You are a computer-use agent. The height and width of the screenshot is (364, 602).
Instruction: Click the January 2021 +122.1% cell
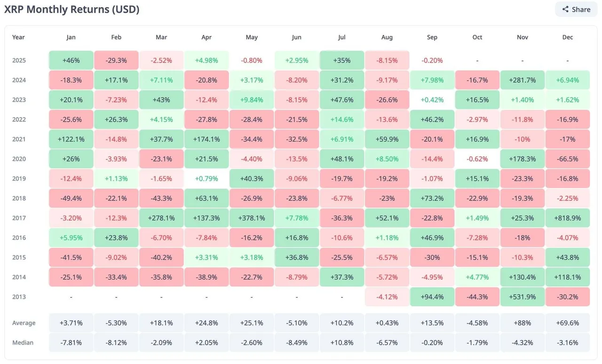coord(71,139)
